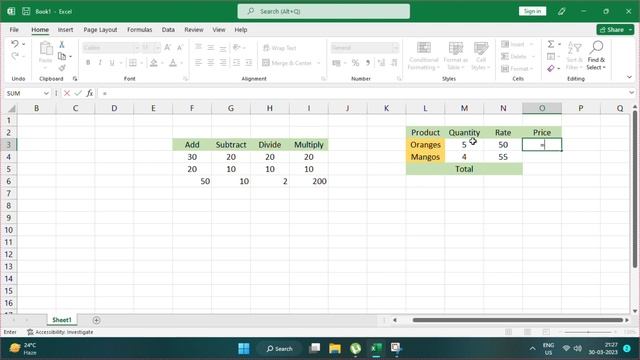Open the File menu tab
The width and height of the screenshot is (640, 360).
14,30
